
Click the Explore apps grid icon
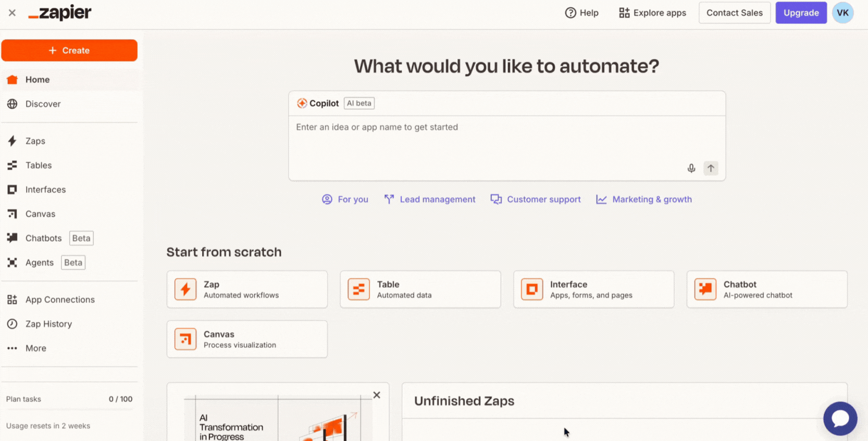click(624, 13)
